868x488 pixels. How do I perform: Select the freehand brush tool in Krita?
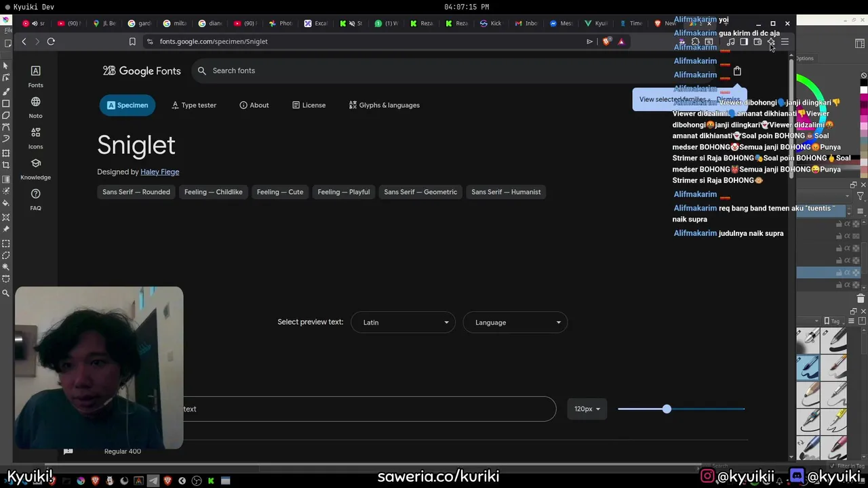(x=5, y=91)
